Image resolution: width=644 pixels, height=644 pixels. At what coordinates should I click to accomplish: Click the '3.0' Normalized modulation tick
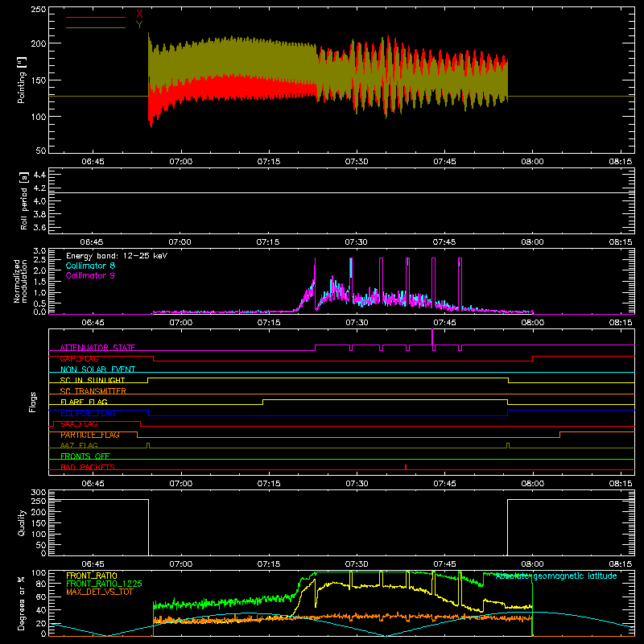pyautogui.click(x=39, y=251)
